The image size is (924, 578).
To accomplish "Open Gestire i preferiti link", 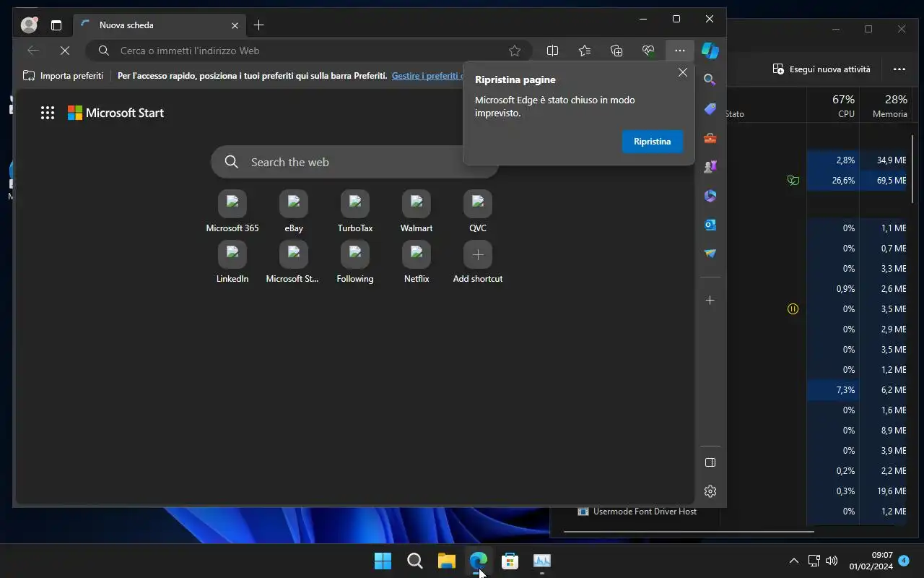I will (427, 75).
